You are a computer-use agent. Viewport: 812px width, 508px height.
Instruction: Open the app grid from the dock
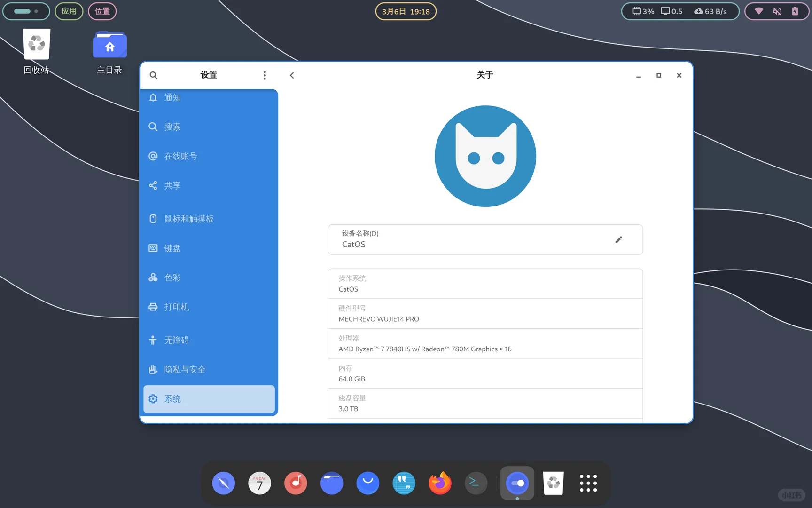[x=588, y=483]
